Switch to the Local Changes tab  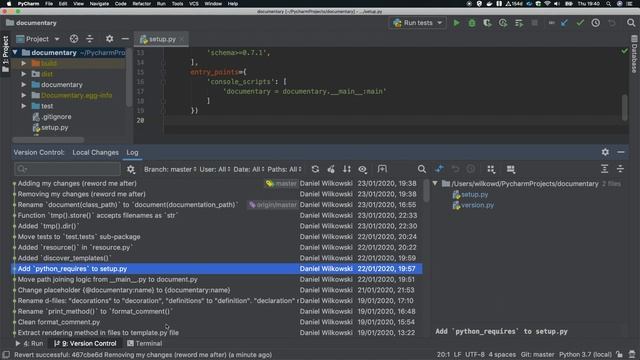[96, 152]
